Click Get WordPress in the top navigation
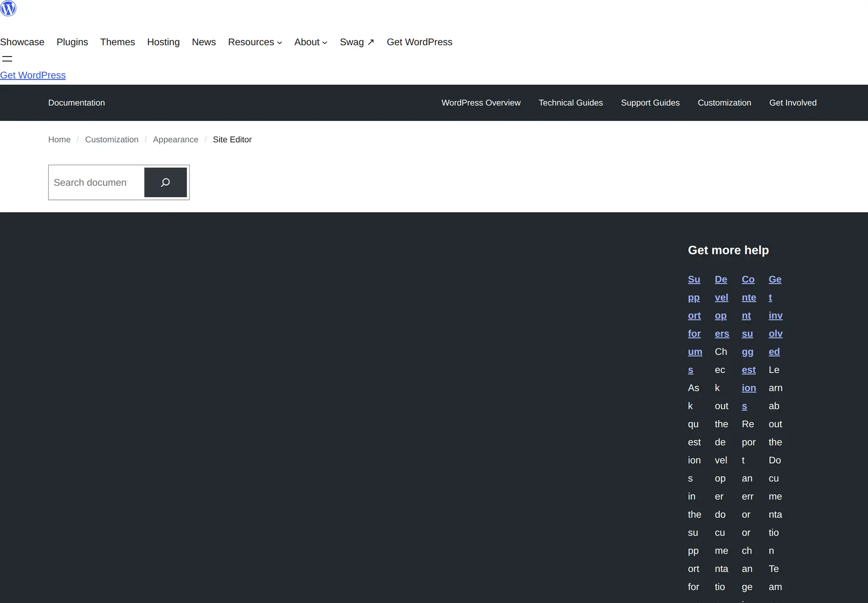 click(x=420, y=42)
